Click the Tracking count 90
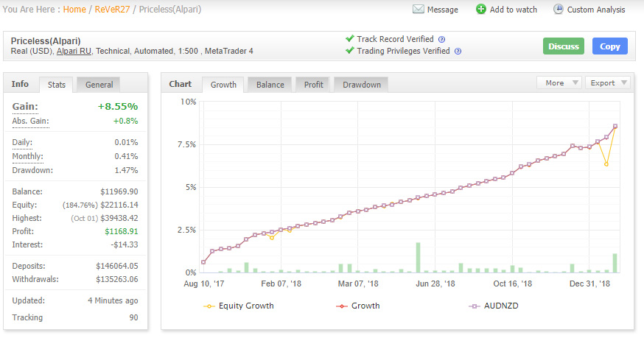The height and width of the screenshot is (338, 644). coord(133,317)
